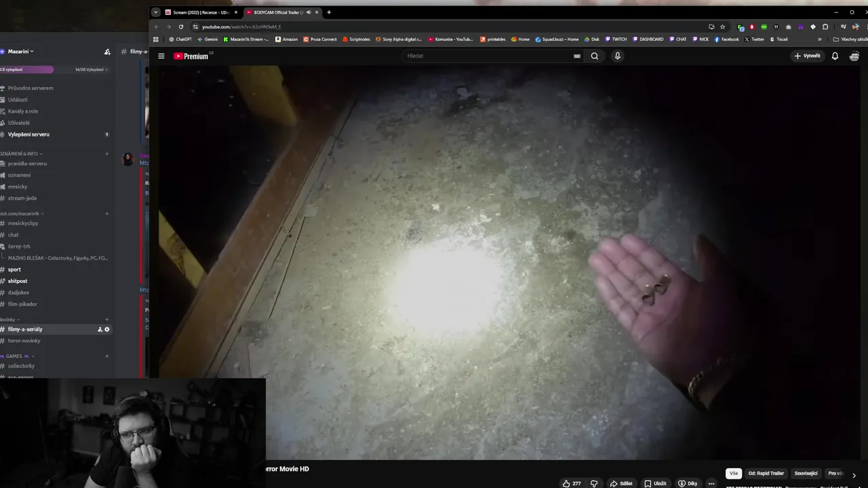Open Amazon bookmark

pyautogui.click(x=286, y=39)
